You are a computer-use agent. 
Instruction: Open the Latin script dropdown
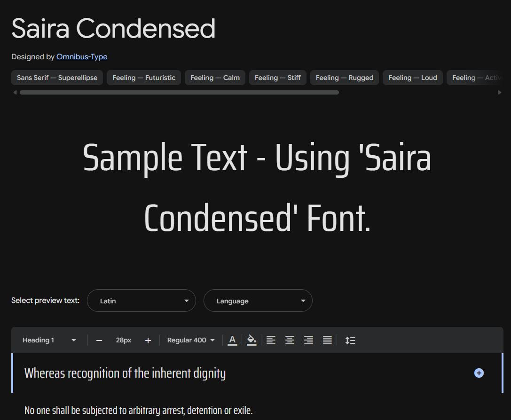pyautogui.click(x=142, y=301)
